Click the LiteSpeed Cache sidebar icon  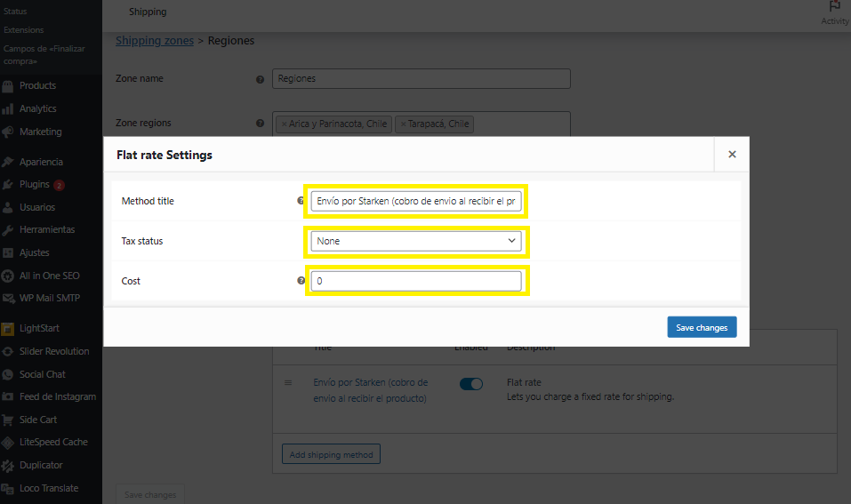click(x=8, y=443)
